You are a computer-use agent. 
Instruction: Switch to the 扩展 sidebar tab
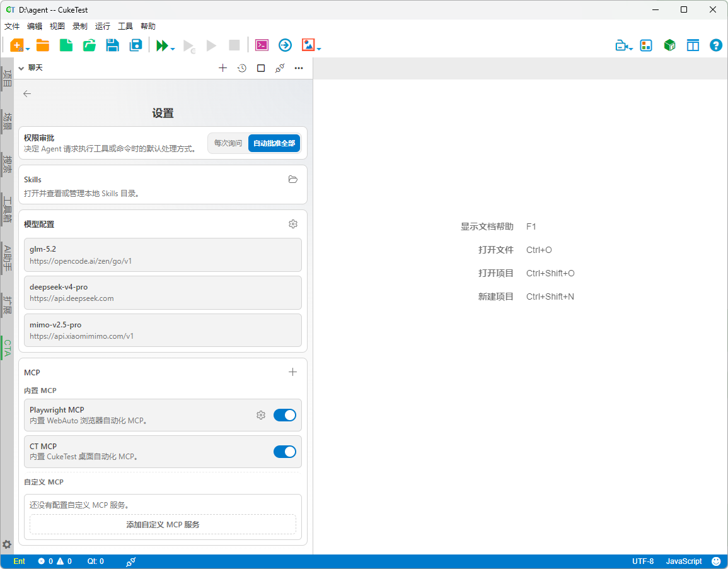click(7, 305)
